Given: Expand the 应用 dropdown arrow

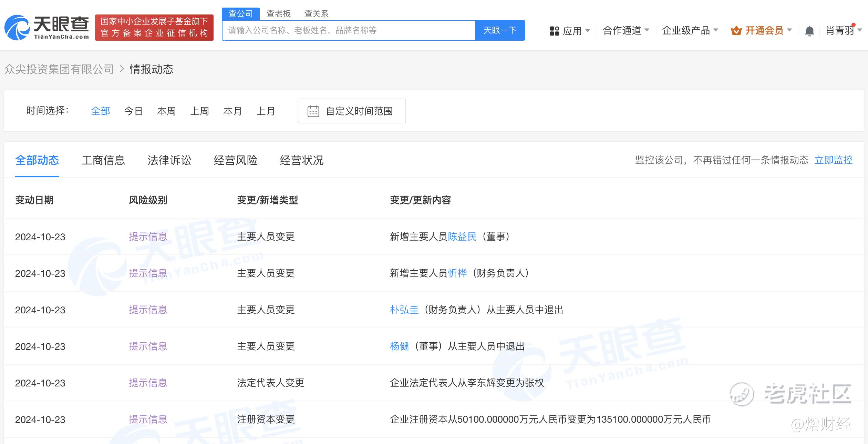Looking at the screenshot, I should point(588,30).
